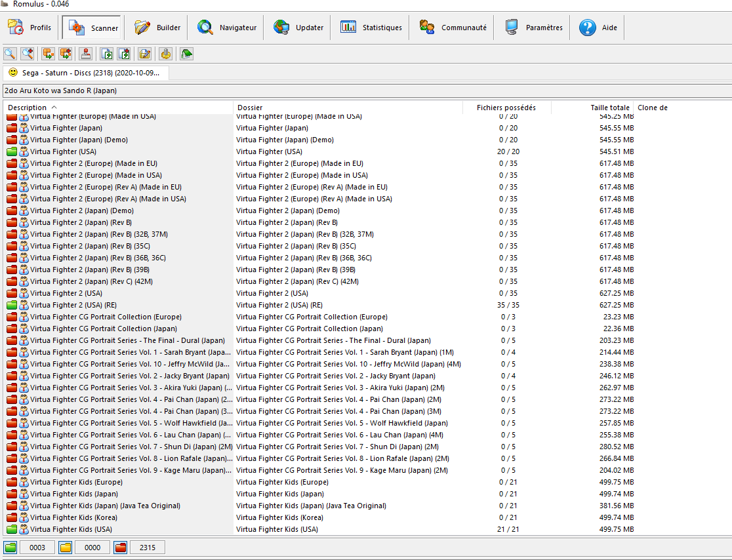Click the 21 / 21 files owned cell

(x=508, y=529)
